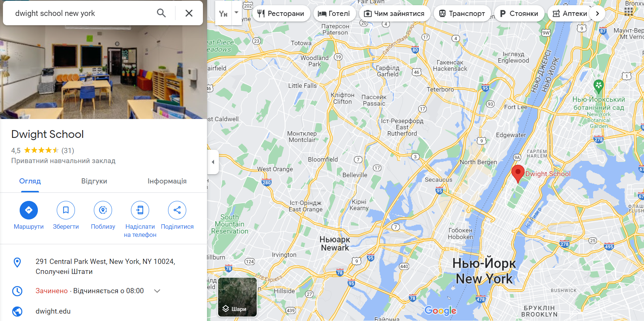Save the place with the Зберегти bookmark icon

coord(66,210)
